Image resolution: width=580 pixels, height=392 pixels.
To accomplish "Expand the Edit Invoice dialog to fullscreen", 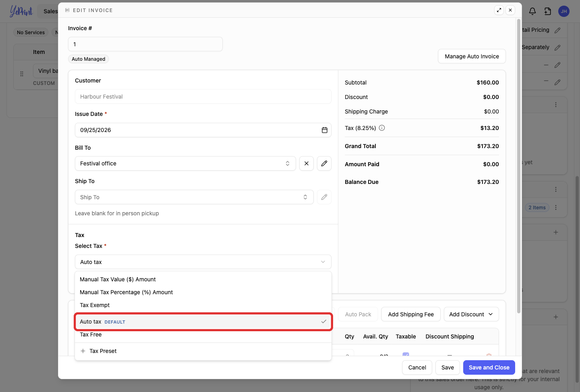I will coord(499,10).
